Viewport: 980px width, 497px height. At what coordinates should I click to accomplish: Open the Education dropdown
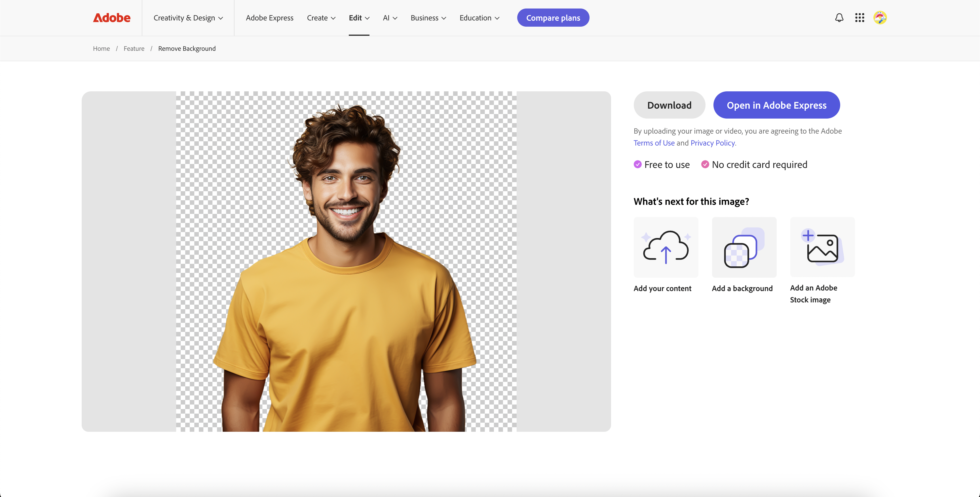tap(479, 18)
